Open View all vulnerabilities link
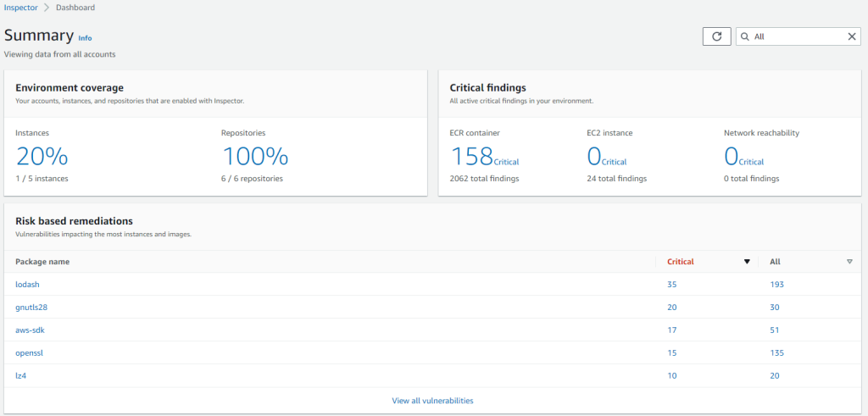This screenshot has width=868, height=416. click(x=432, y=401)
